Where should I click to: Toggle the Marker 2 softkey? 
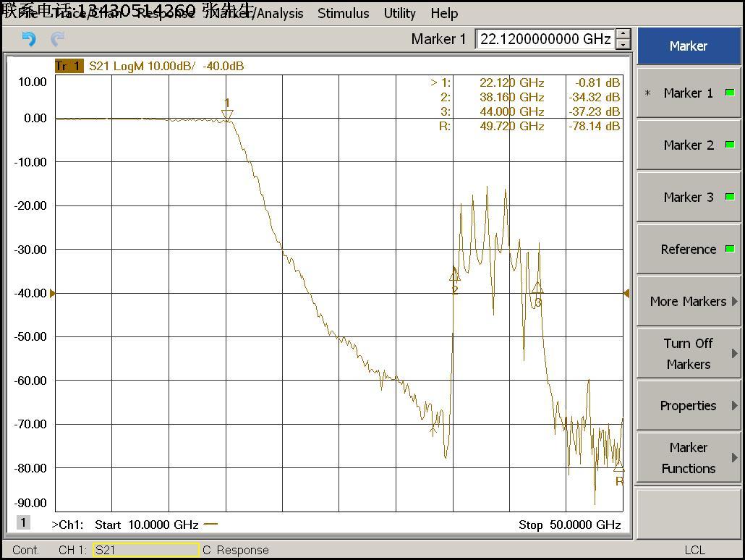(689, 145)
